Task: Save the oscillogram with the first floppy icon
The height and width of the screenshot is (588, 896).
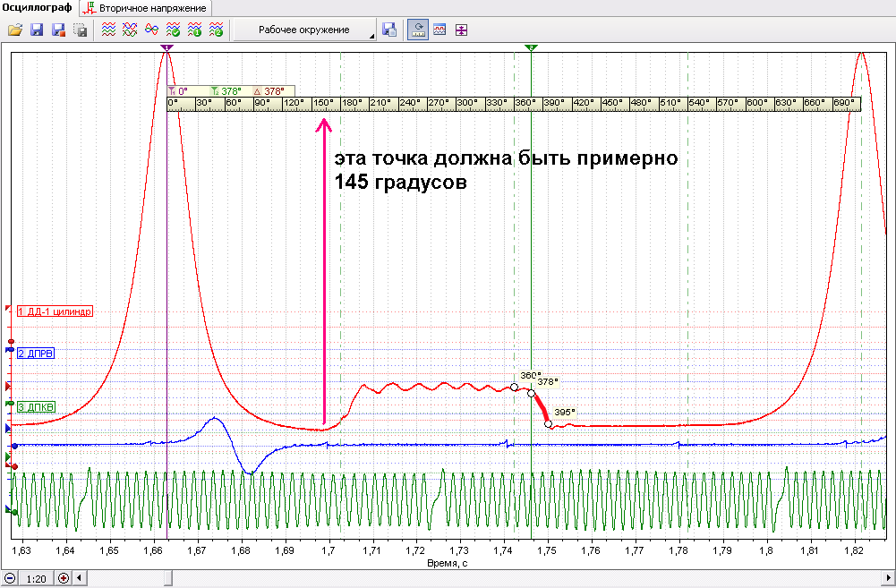Action: tap(37, 30)
